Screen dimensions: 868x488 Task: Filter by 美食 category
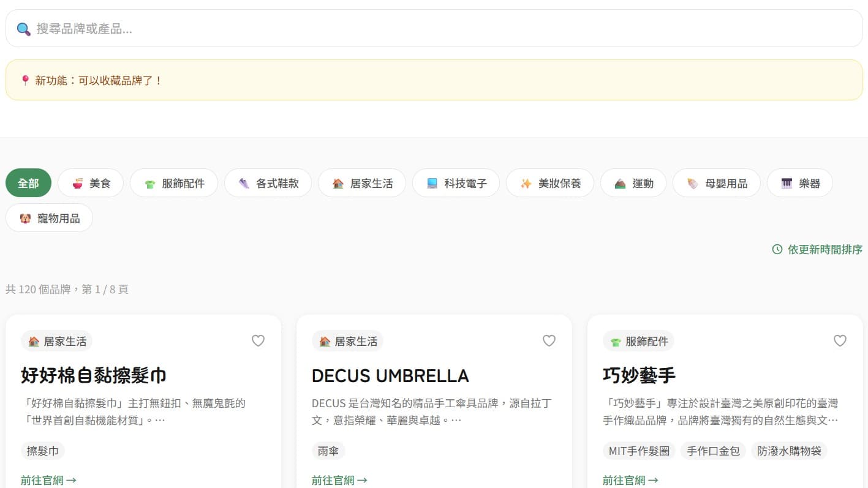91,183
